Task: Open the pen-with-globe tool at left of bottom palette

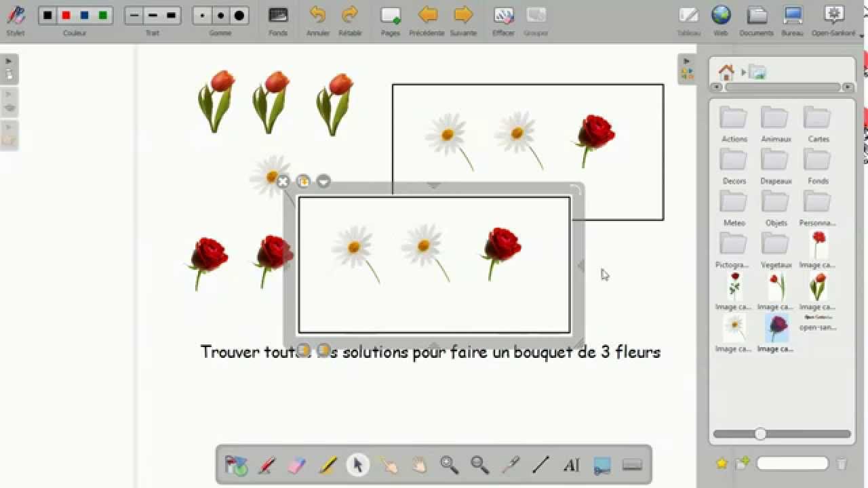Action: pyautogui.click(x=236, y=465)
